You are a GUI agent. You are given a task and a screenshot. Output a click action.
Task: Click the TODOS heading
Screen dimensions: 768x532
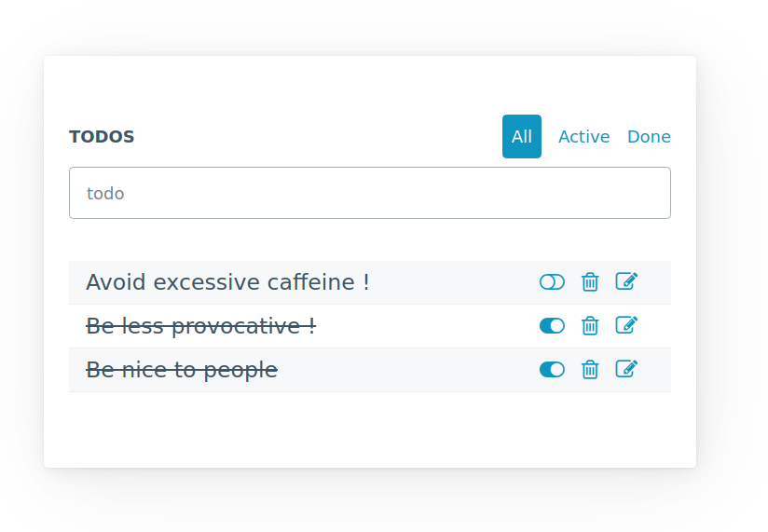[102, 137]
